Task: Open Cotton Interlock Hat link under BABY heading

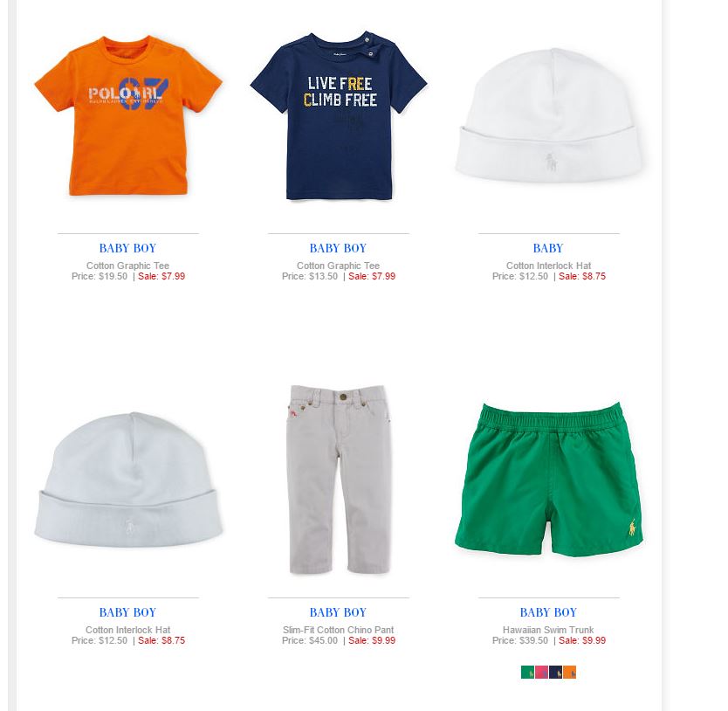Action: point(548,266)
